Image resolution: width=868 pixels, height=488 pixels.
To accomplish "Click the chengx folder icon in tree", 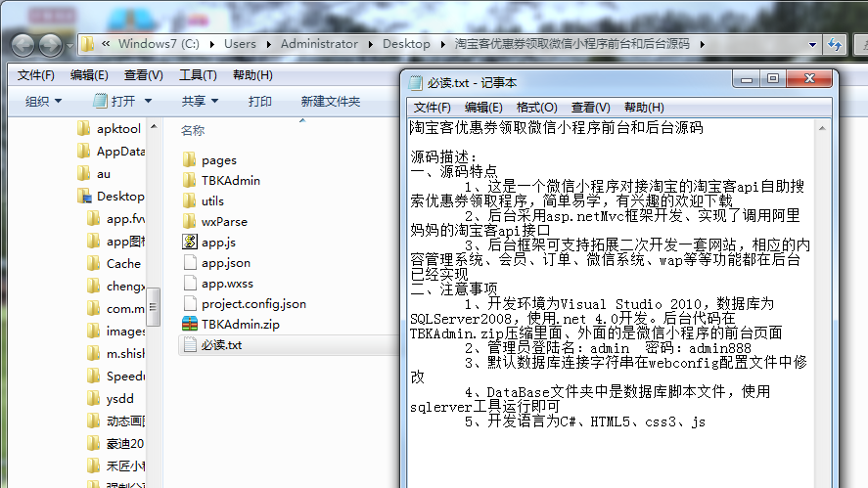I will 94,286.
